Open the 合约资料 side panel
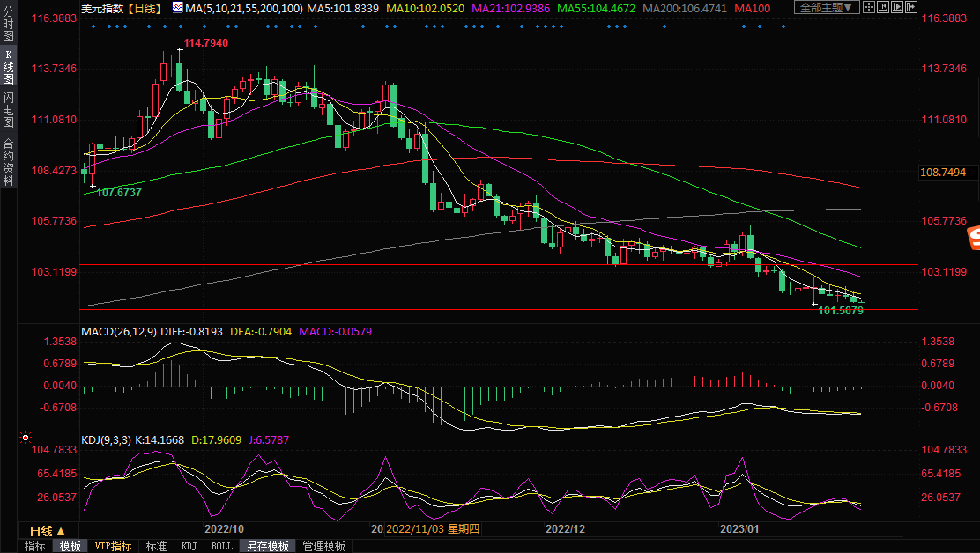 click(x=8, y=162)
